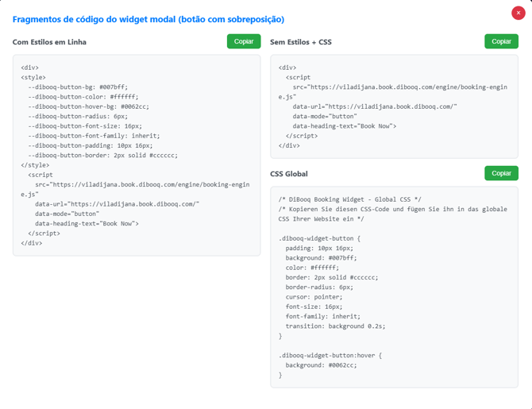Click the 'Com Estilos em Linha' heading

coord(49,42)
